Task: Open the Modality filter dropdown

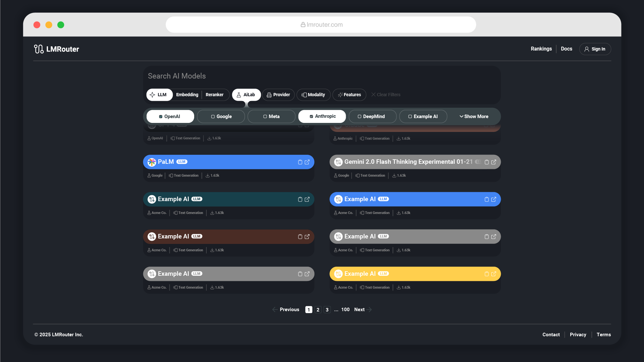Action: click(x=313, y=95)
